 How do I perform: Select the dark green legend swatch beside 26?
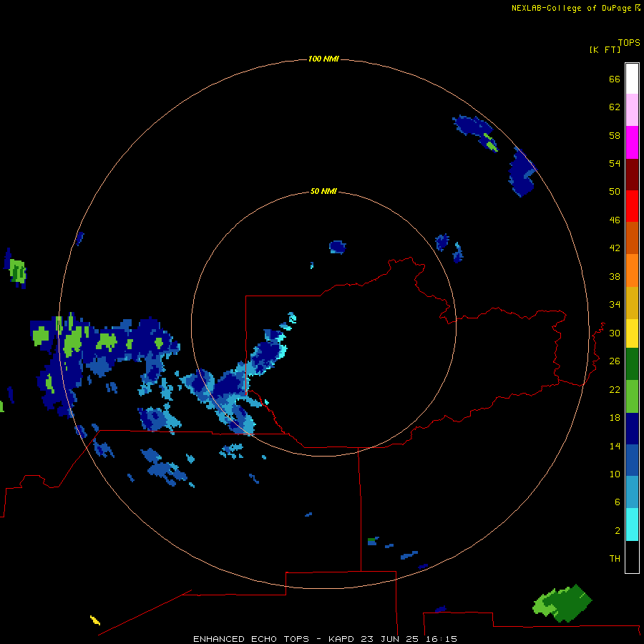point(632,364)
